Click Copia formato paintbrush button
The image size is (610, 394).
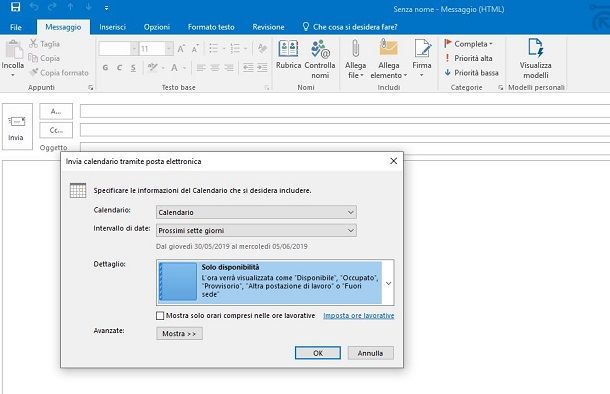(x=59, y=73)
